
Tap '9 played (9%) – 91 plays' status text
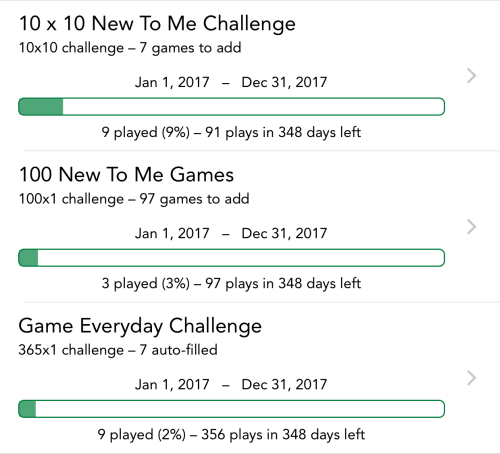[231, 132]
